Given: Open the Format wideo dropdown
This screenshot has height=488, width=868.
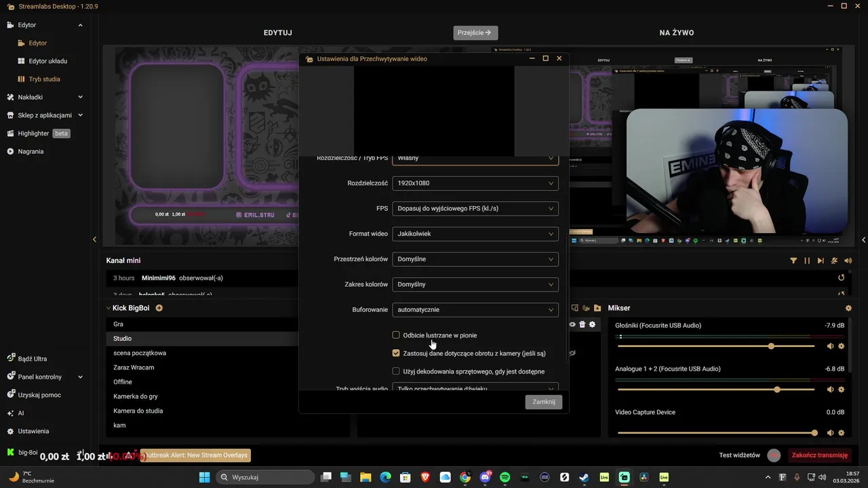Looking at the screenshot, I should tap(475, 234).
